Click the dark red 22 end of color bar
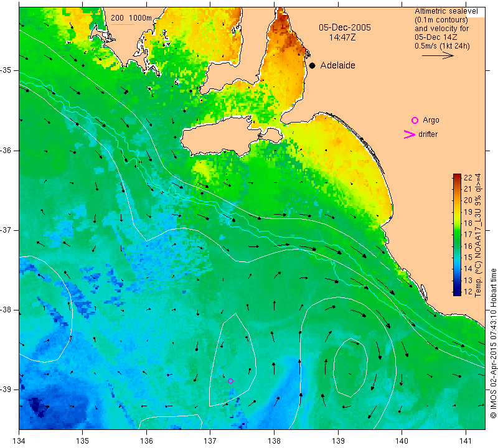 coord(457,176)
